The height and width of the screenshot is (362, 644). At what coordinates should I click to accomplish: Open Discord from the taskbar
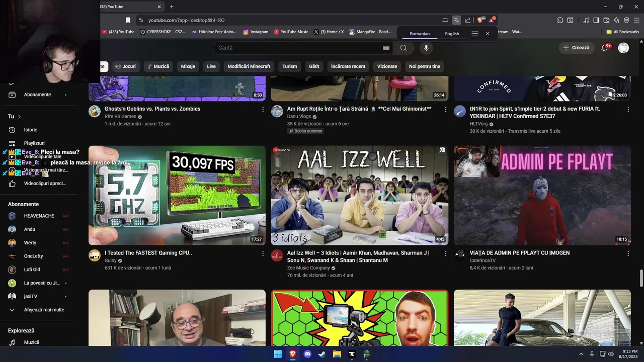click(x=307, y=354)
